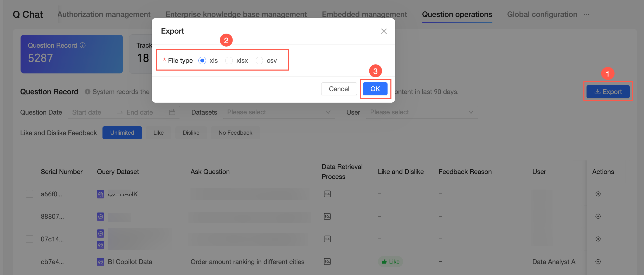The height and width of the screenshot is (275, 644).
Task: Toggle select-all checkbox in table header
Action: [29, 172]
